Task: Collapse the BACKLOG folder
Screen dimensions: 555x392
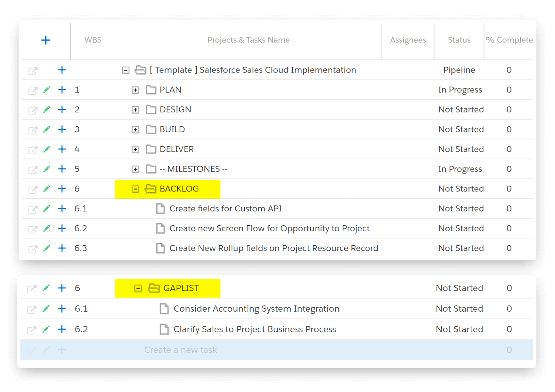Action: tap(136, 189)
